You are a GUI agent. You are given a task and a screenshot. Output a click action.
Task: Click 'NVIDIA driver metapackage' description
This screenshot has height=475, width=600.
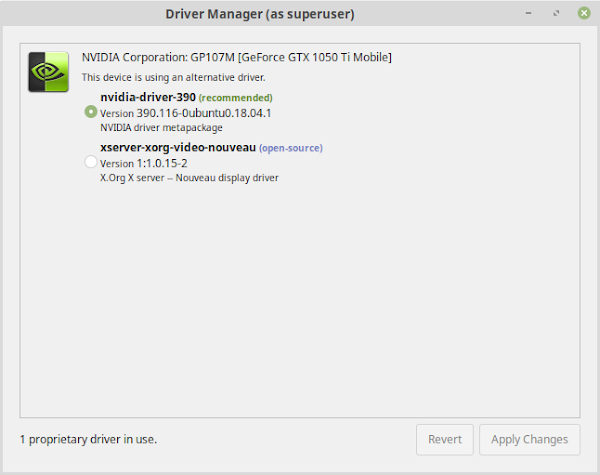pos(161,127)
